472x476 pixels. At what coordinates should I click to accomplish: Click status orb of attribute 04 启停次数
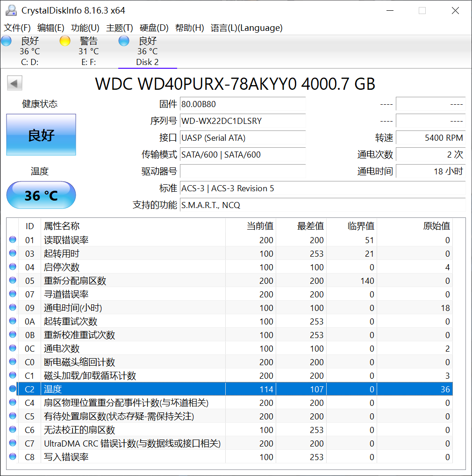(x=13, y=267)
